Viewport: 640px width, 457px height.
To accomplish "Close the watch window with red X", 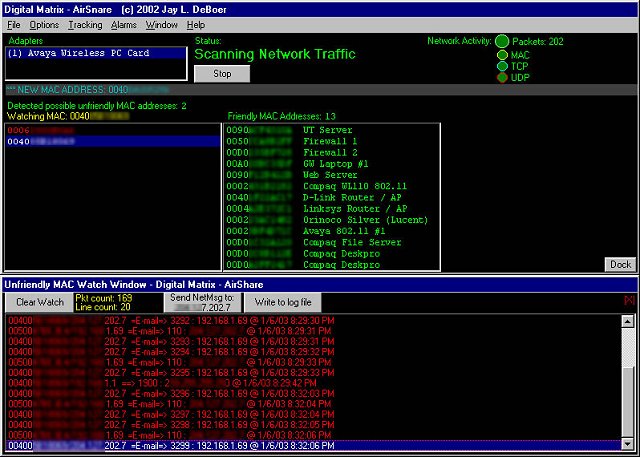I will [x=629, y=300].
